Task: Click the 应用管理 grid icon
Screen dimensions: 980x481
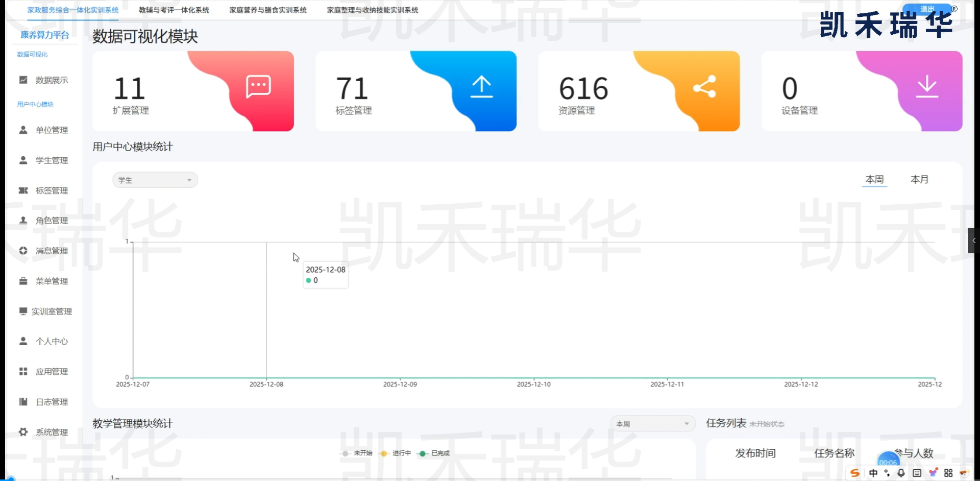Action: click(23, 371)
